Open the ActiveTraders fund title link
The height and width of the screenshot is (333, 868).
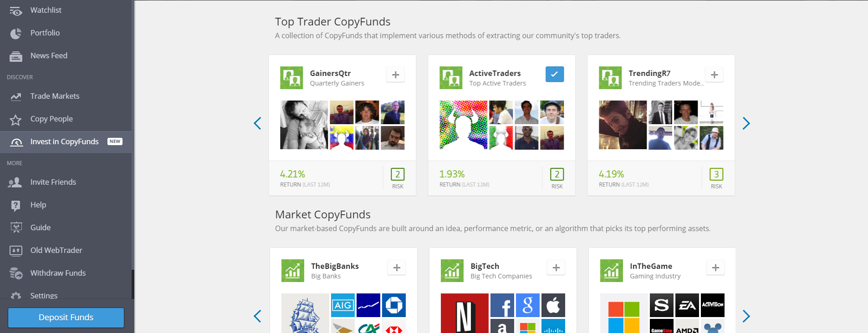495,73
